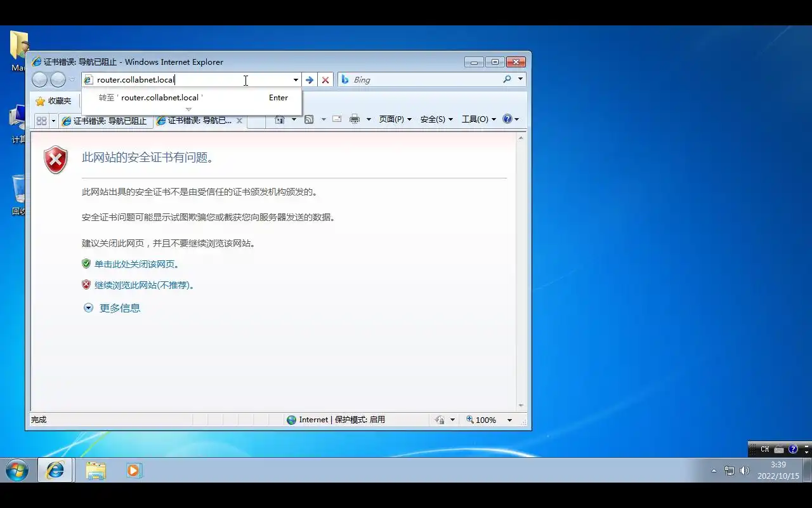Go to the Home page icon
Viewport: 812px width, 508px height.
pyautogui.click(x=279, y=119)
